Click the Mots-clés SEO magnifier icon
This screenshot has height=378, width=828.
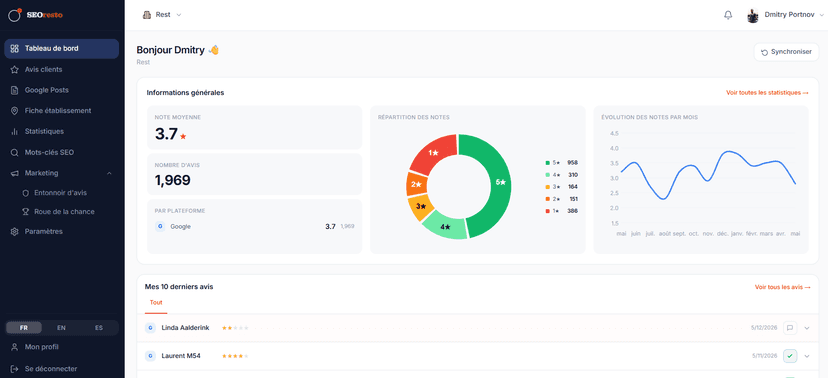[x=14, y=153]
